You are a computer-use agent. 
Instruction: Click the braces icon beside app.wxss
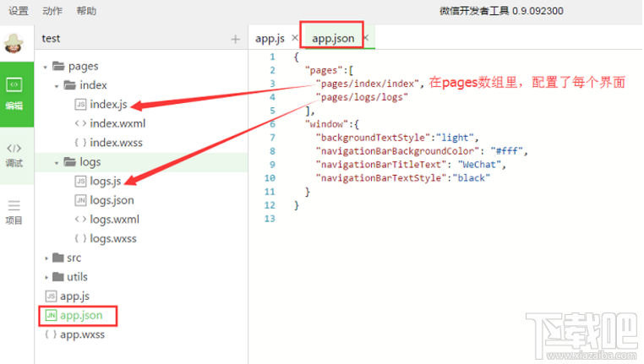pyautogui.click(x=51, y=334)
